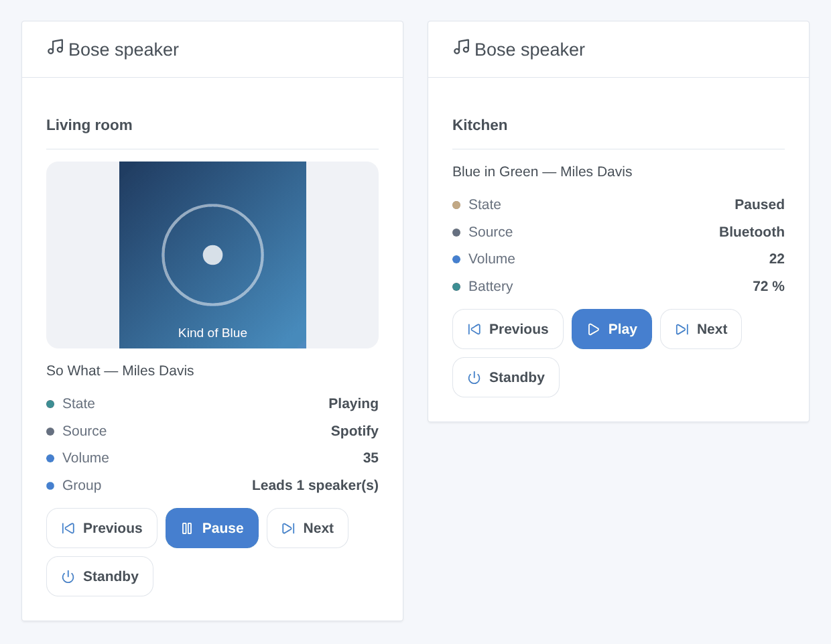Skip to the next track on the Kitchen speaker
This screenshot has height=644, width=831.
[701, 329]
